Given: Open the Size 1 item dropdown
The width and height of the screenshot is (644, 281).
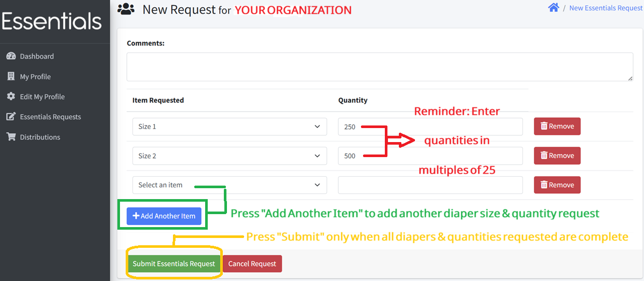Looking at the screenshot, I should (x=230, y=127).
